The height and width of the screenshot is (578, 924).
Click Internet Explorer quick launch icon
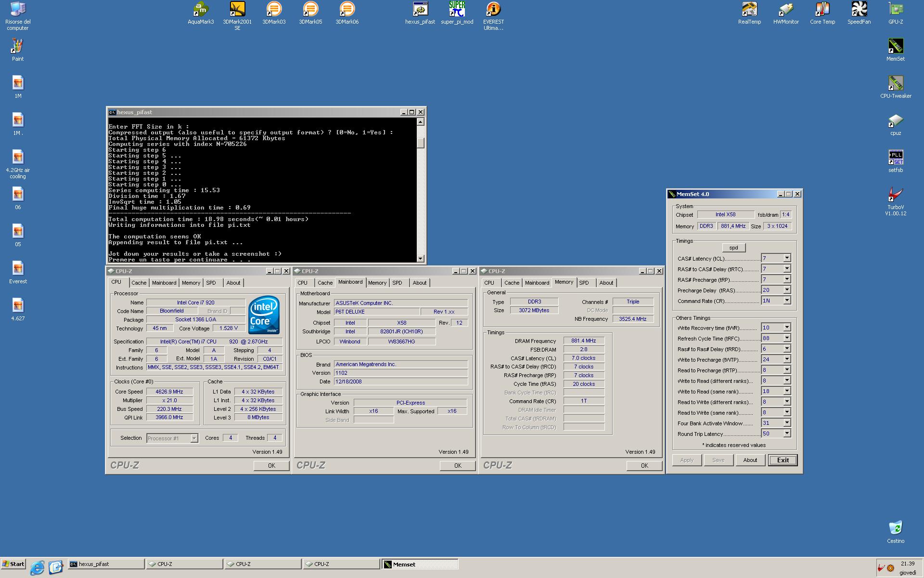[37, 567]
